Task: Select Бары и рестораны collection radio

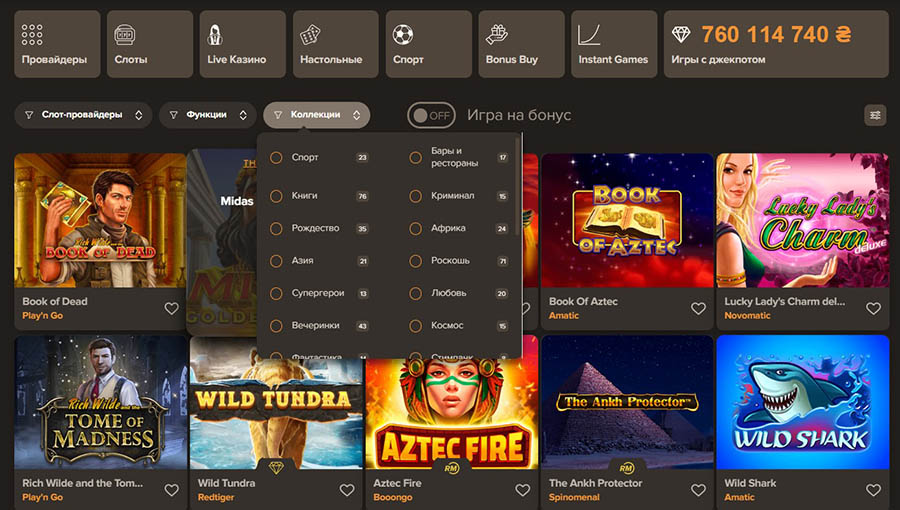Action: pos(416,157)
